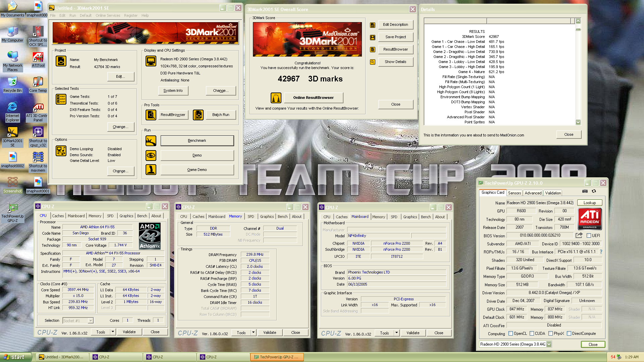This screenshot has height=362, width=644.
Task: Click Validate in the Memory CPU-Z window
Action: (x=270, y=333)
